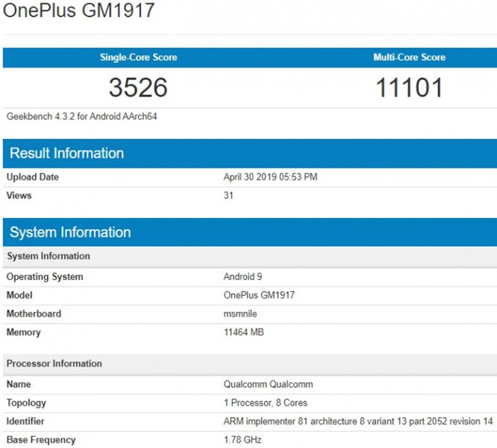Image resolution: width=497 pixels, height=448 pixels.
Task: Click the 'Motherboard' label
Action: point(34,314)
